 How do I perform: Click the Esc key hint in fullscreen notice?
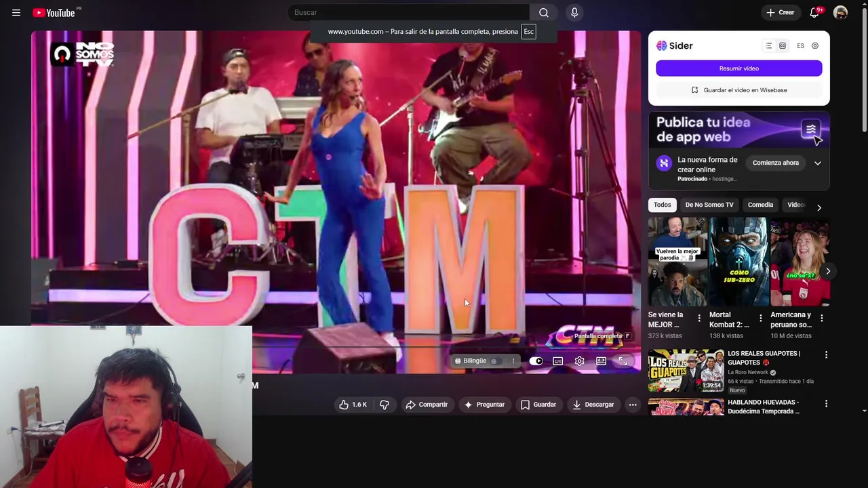528,31
